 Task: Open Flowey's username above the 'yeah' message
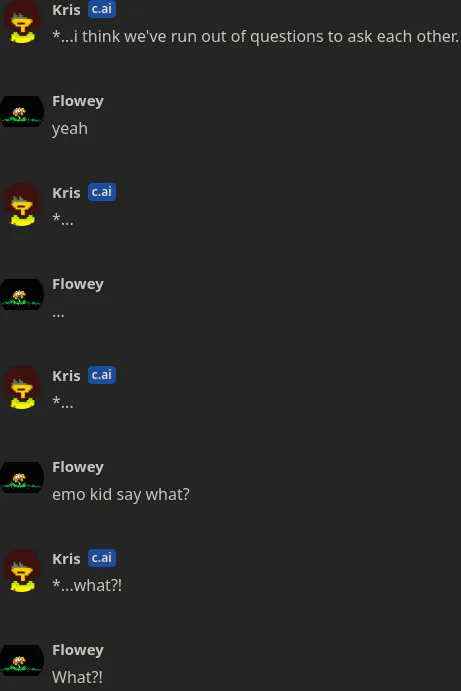(x=78, y=101)
